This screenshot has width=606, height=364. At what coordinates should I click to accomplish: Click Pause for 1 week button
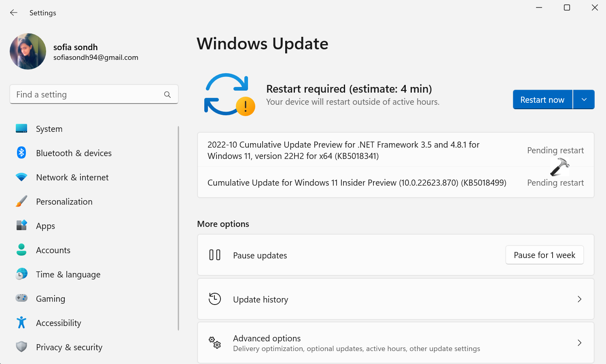pyautogui.click(x=545, y=255)
